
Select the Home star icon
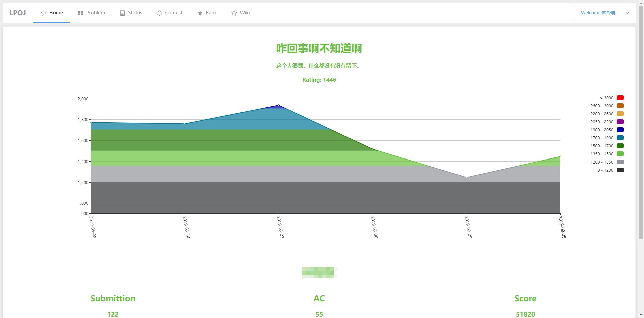[43, 13]
